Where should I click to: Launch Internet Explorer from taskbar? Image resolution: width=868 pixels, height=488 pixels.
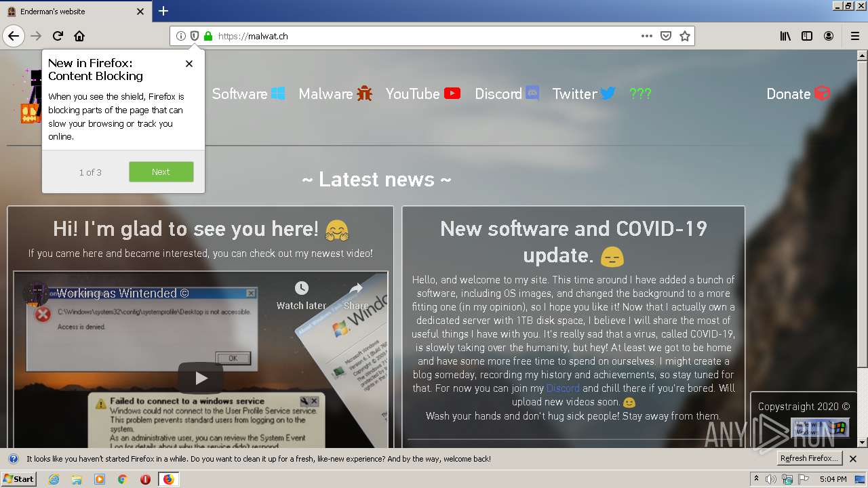pos(54,479)
